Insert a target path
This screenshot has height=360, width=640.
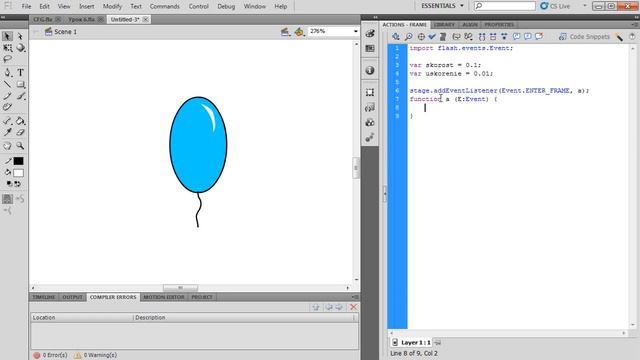pyautogui.click(x=421, y=37)
